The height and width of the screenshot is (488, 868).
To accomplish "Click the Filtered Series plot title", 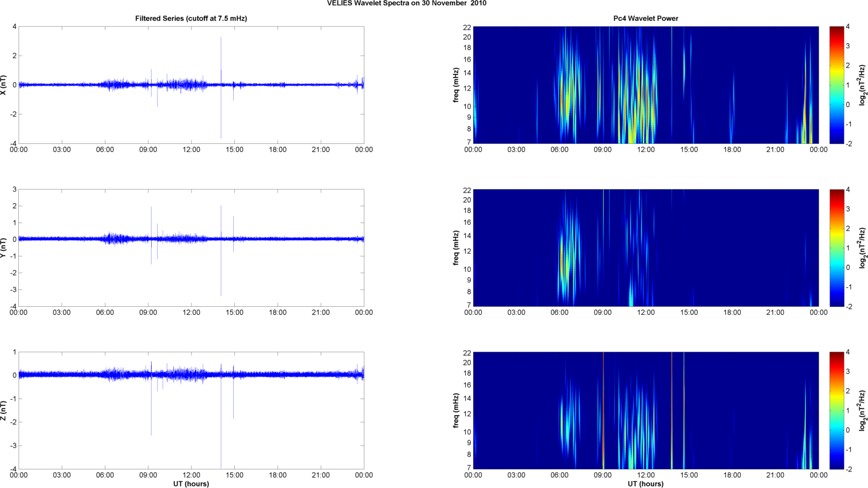I will [191, 18].
